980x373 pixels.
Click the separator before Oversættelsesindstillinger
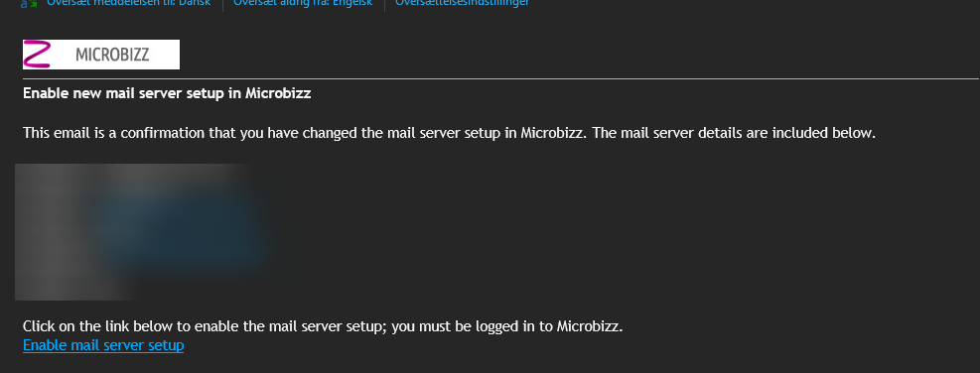[384, 3]
